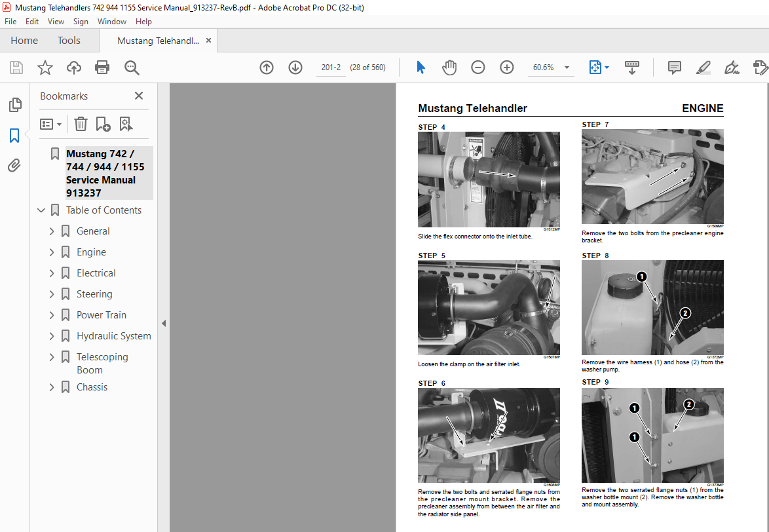Click the Adobe Acrobat PDF title icon

click(x=7, y=7)
